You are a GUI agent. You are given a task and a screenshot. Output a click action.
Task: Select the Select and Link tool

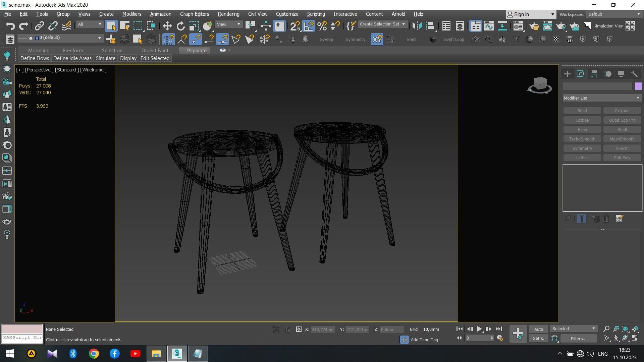pyautogui.click(x=40, y=26)
